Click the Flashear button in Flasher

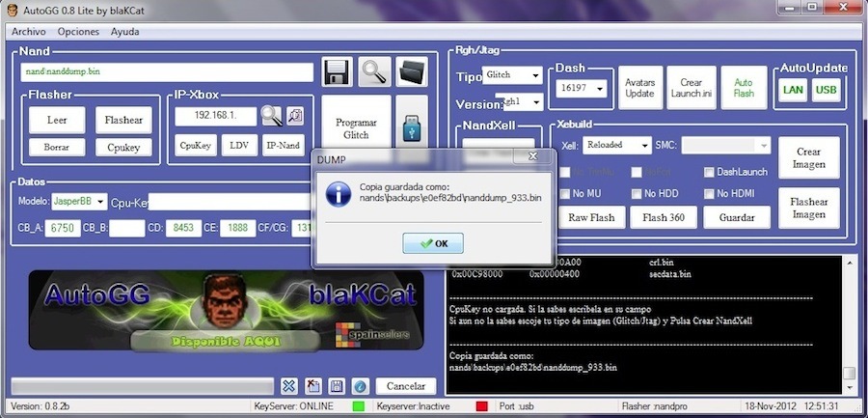tap(124, 120)
